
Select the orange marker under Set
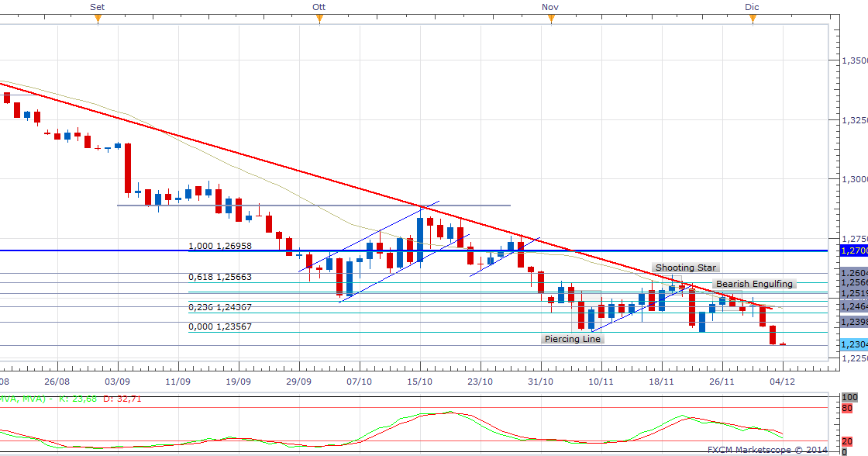click(98, 19)
